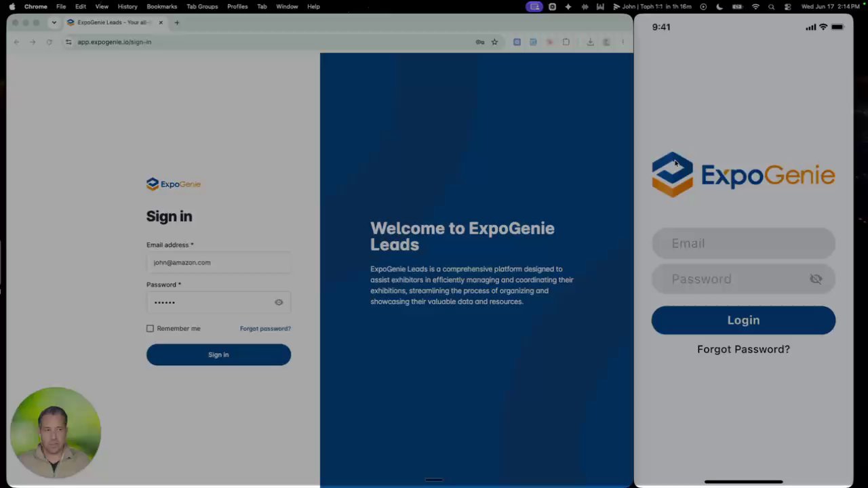Click the web Password field
The height and width of the screenshot is (488, 868).
click(x=218, y=302)
